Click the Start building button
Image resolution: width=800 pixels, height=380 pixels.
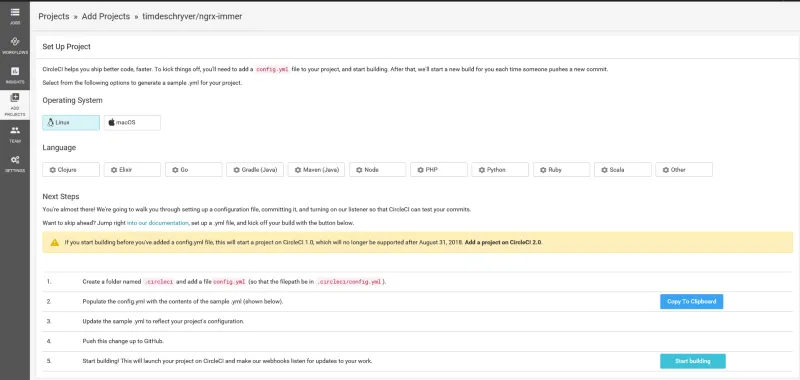click(692, 361)
